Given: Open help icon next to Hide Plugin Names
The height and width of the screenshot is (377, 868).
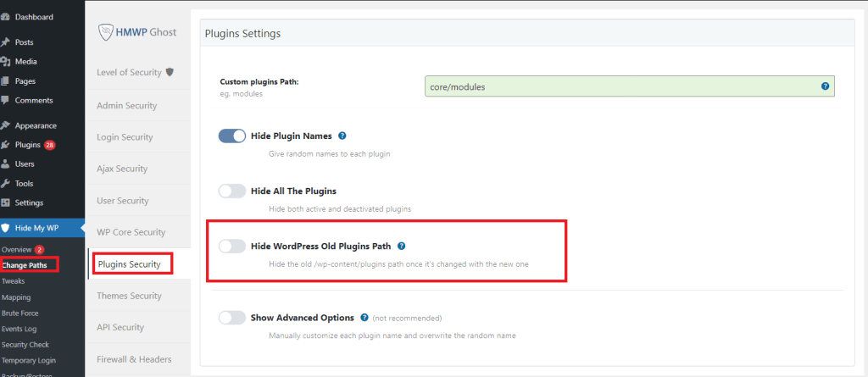Looking at the screenshot, I should 342,136.
